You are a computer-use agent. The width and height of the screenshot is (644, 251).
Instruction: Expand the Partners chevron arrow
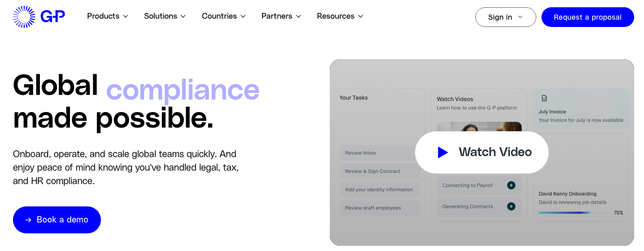(298, 17)
